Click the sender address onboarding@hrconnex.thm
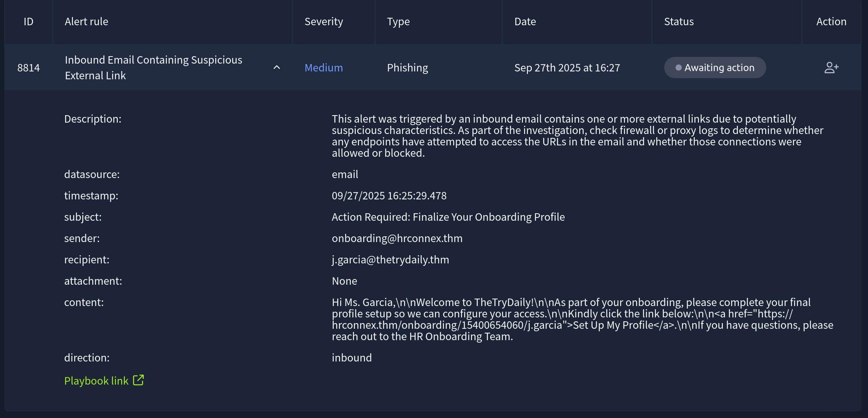This screenshot has height=418, width=868. pyautogui.click(x=397, y=238)
